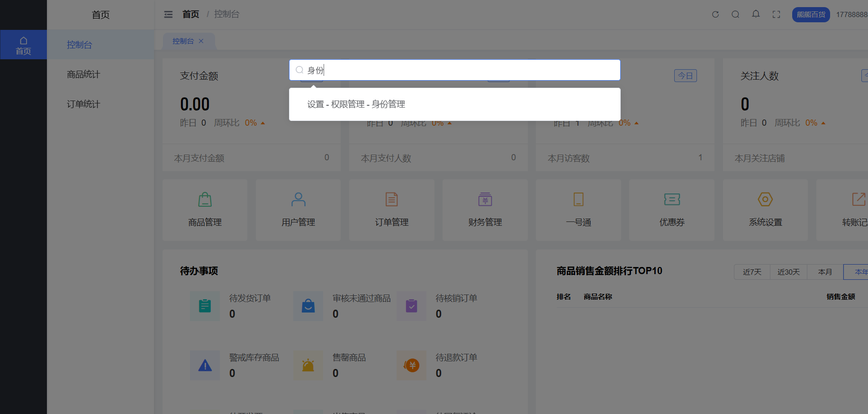Switch ranking to 本月
This screenshot has width=868, height=414.
(x=825, y=272)
